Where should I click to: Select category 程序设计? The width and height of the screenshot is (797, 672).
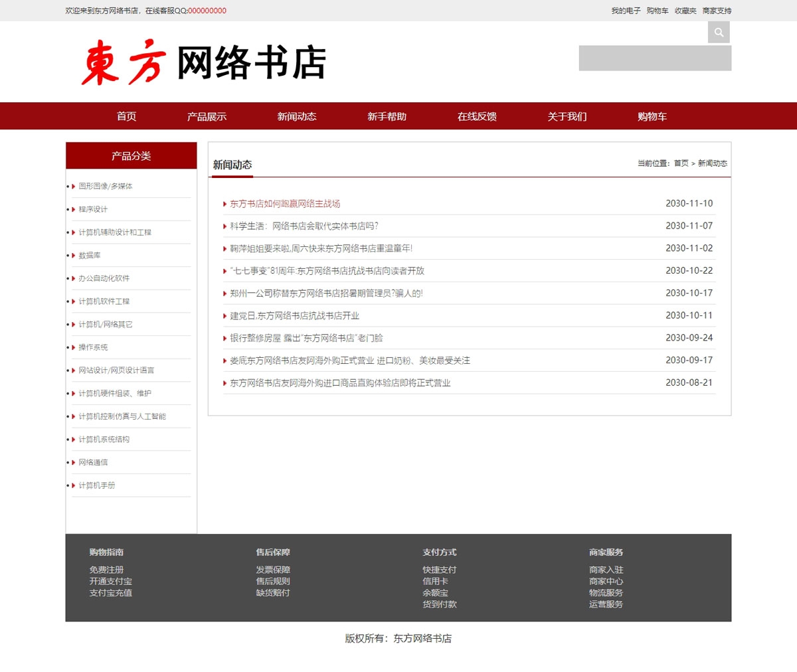pyautogui.click(x=93, y=209)
